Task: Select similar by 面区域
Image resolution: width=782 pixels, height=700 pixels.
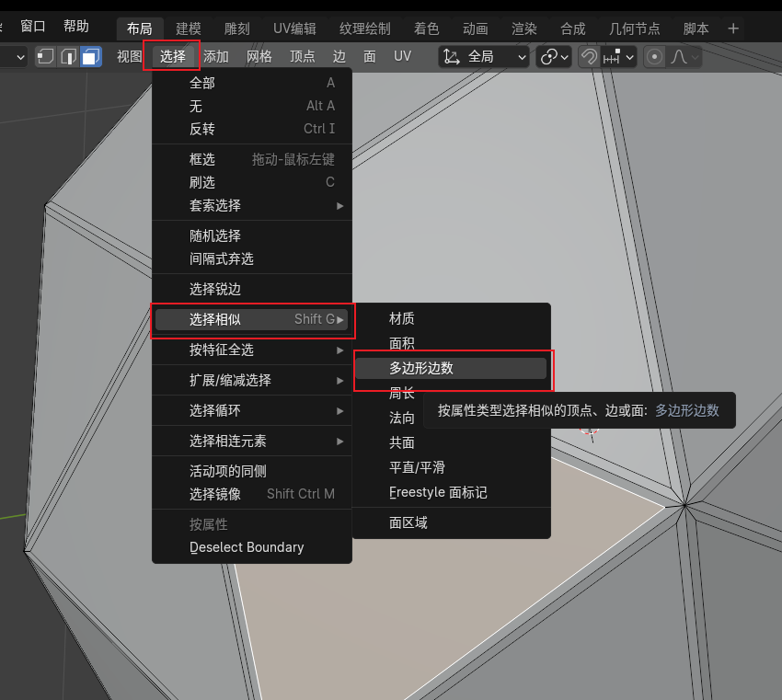Action: pyautogui.click(x=452, y=522)
